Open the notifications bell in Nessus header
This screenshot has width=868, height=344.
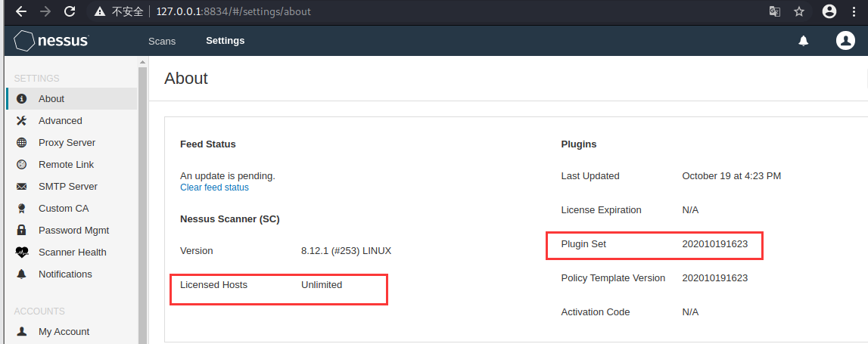click(803, 41)
